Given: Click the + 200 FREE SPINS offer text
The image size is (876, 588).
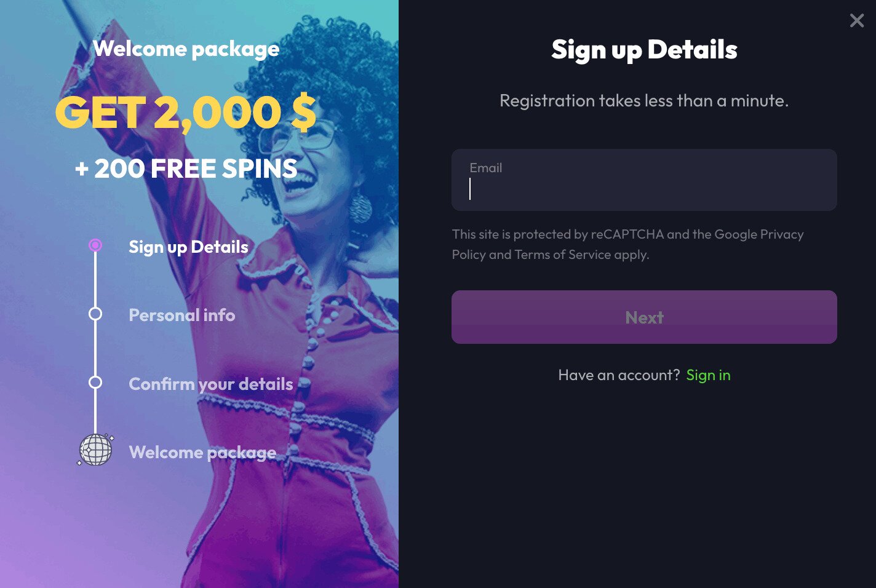Looking at the screenshot, I should coord(186,169).
